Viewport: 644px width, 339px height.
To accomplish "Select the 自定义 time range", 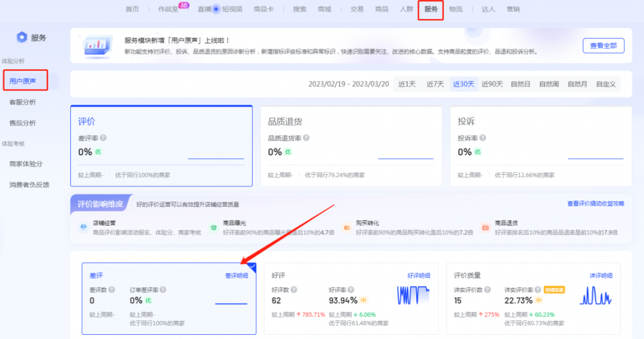I will click(606, 84).
